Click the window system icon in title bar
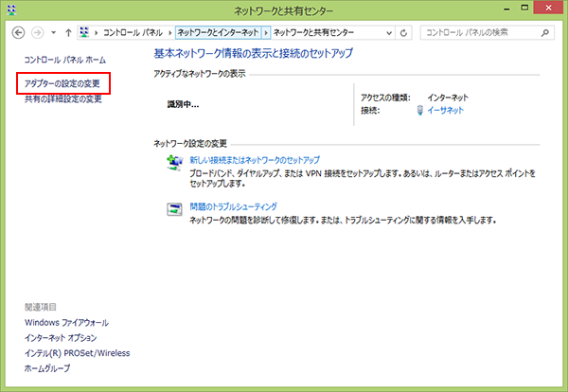 tap(11, 9)
